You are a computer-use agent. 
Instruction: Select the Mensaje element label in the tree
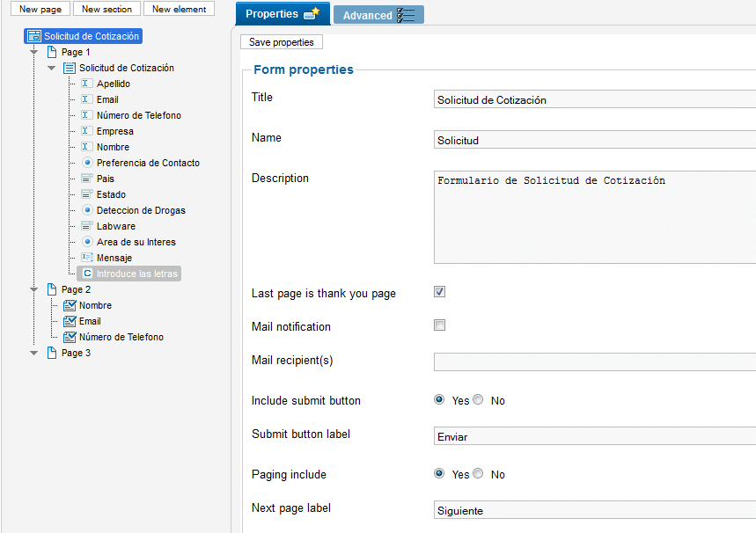coord(114,258)
